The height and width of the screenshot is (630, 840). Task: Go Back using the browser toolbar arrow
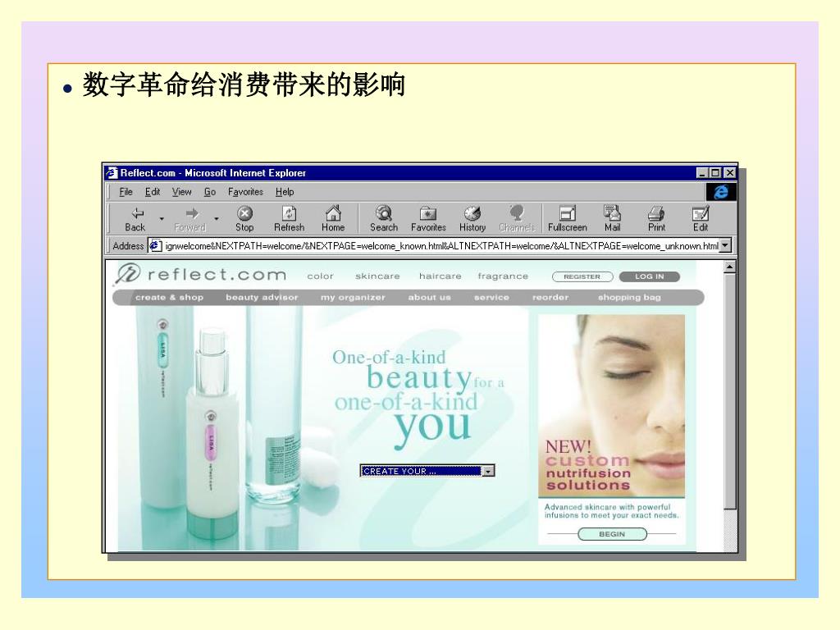135,219
